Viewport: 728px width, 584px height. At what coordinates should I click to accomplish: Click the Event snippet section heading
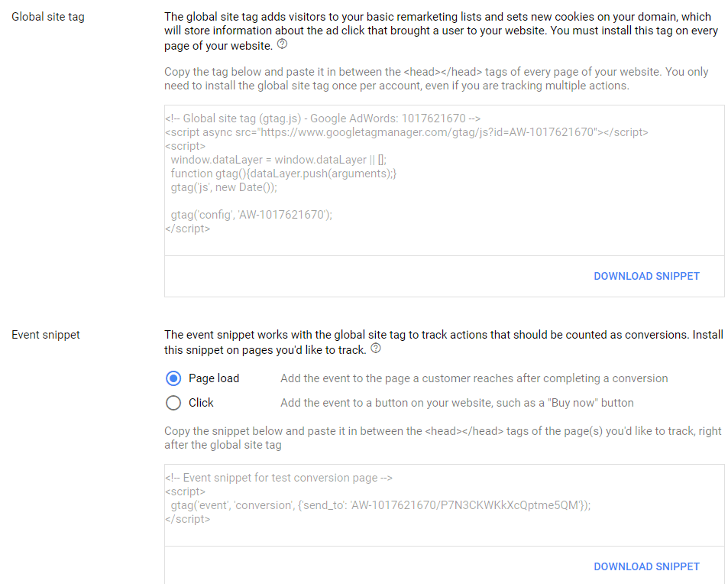(x=46, y=335)
